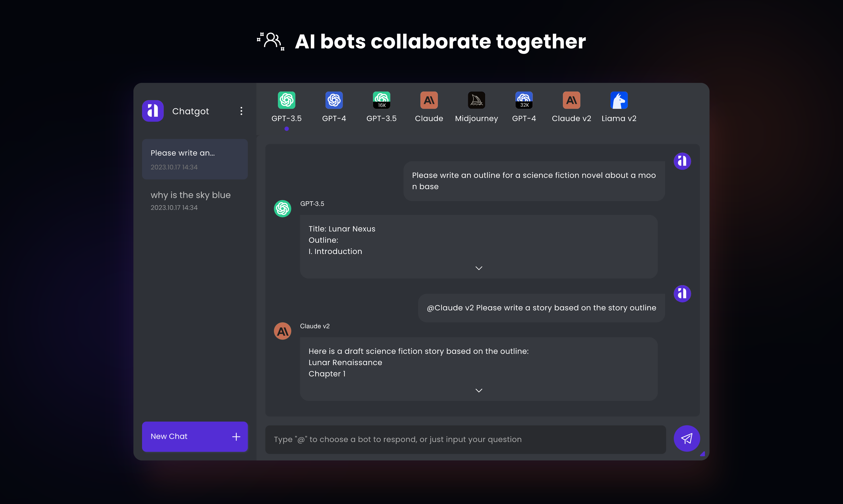The width and height of the screenshot is (843, 504).
Task: Click the user avatar next to the prompt
Action: tap(682, 161)
